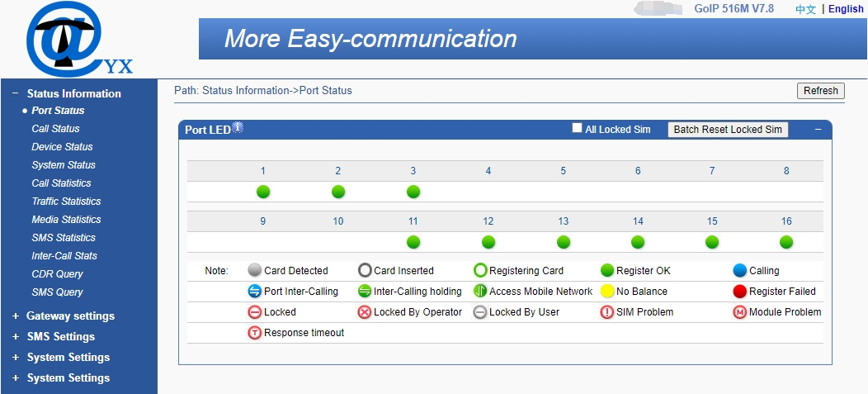Open Inter-Call Stats page
The width and height of the screenshot is (868, 394).
[x=64, y=256]
